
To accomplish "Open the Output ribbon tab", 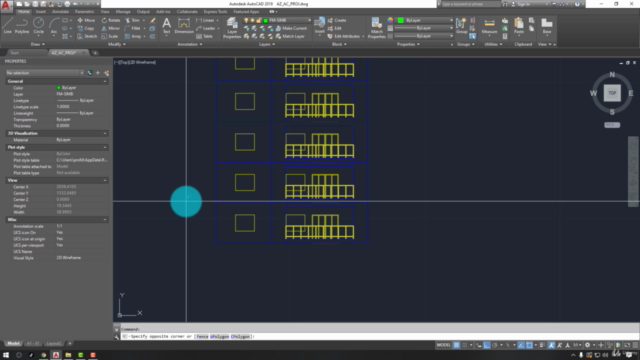I will tap(143, 12).
